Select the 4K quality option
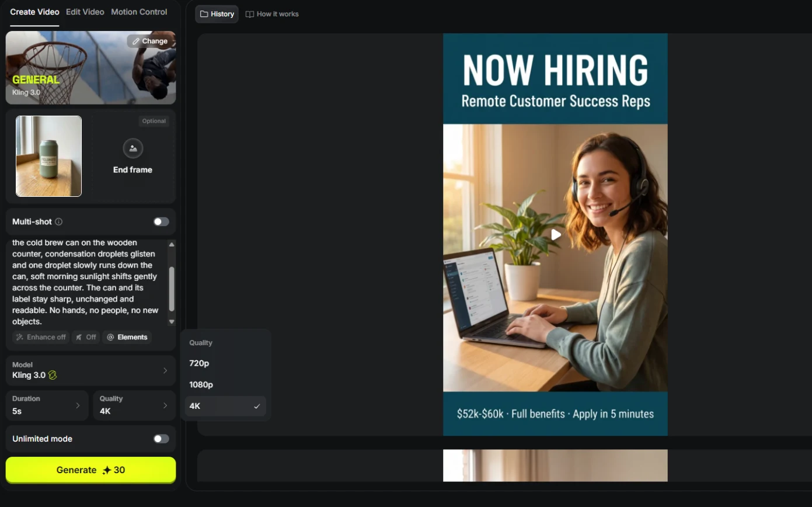The width and height of the screenshot is (812, 507). click(225, 406)
